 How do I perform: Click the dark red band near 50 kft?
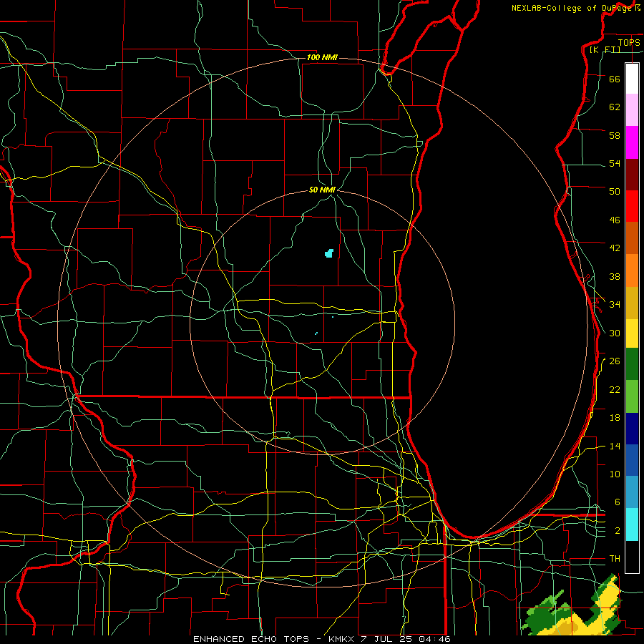[x=632, y=175]
